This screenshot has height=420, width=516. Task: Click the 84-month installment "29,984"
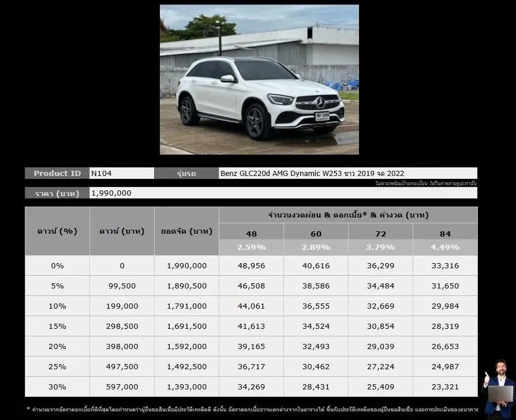[x=445, y=306]
